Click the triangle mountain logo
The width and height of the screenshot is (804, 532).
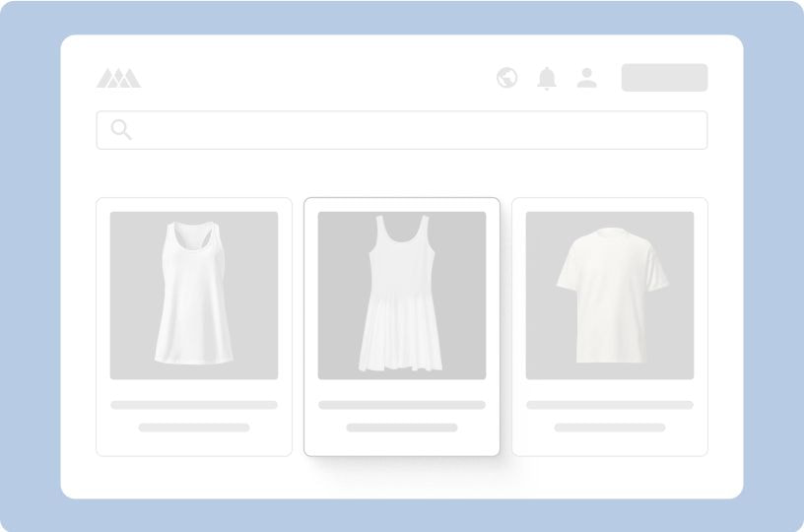coord(118,78)
